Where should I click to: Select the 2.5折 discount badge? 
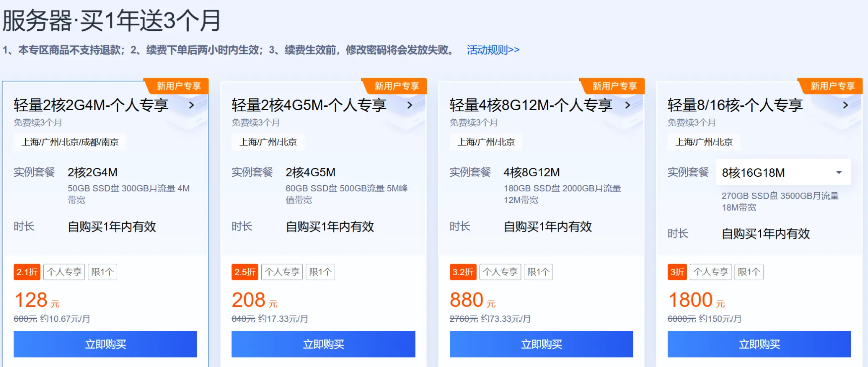pyautogui.click(x=245, y=272)
